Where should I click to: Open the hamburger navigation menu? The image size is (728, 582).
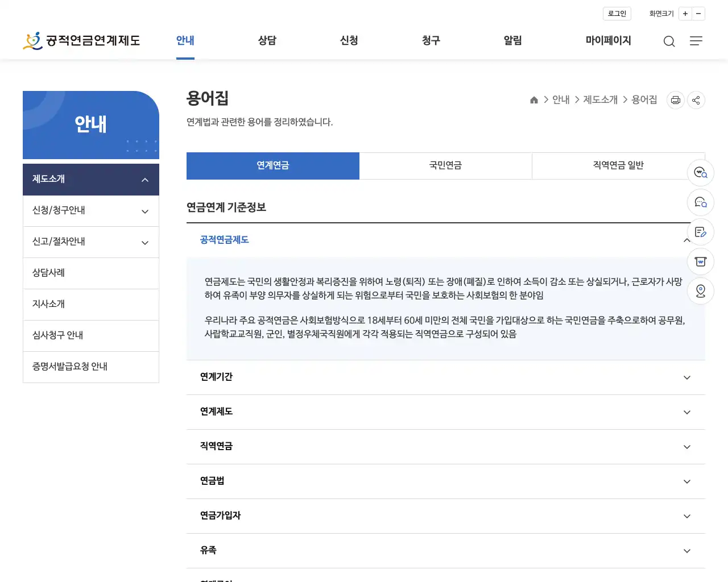point(696,41)
